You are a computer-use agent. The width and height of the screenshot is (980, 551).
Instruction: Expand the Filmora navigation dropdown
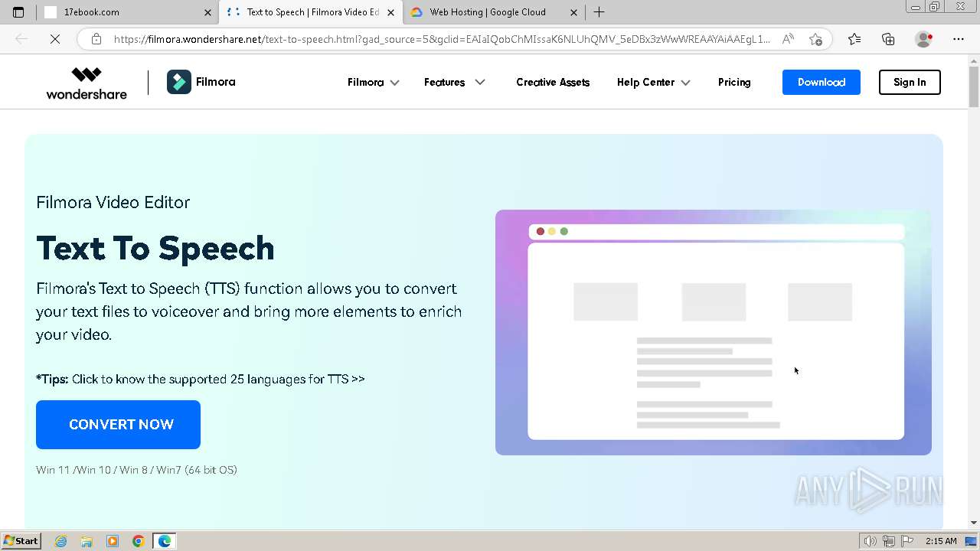tap(374, 82)
